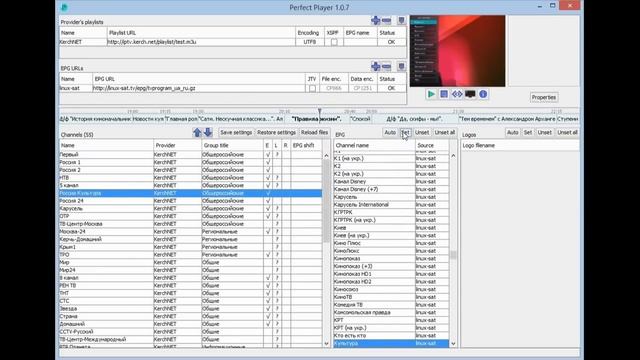Select highlighted "Культура" row in EPG list
The width and height of the screenshot is (640, 360).
(x=391, y=343)
